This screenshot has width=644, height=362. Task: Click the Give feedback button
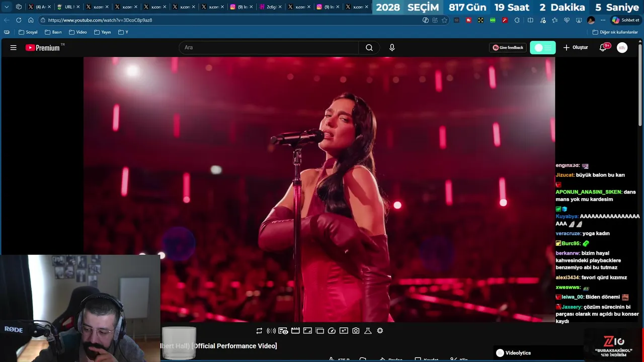[x=508, y=48]
